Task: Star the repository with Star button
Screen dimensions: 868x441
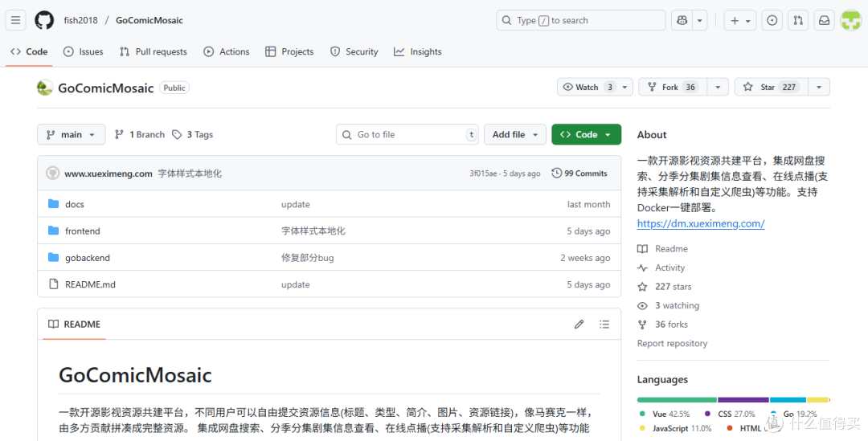Action: point(772,87)
